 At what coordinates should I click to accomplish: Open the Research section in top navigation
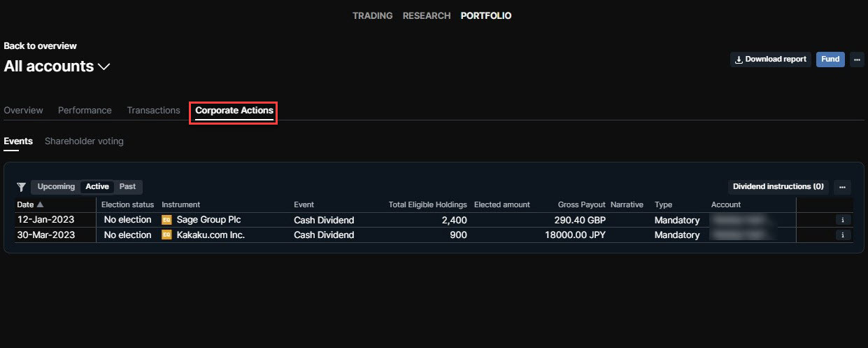426,15
